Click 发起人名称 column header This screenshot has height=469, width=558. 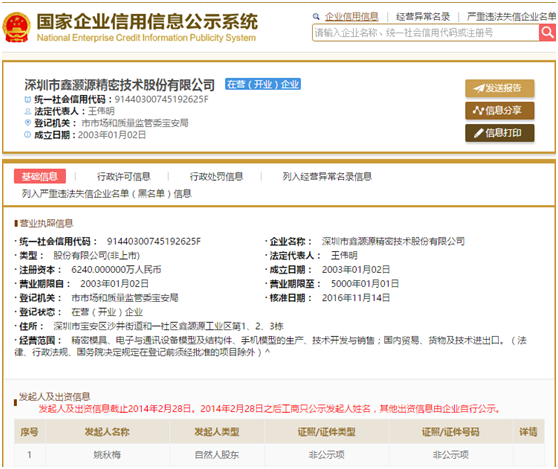click(x=107, y=432)
